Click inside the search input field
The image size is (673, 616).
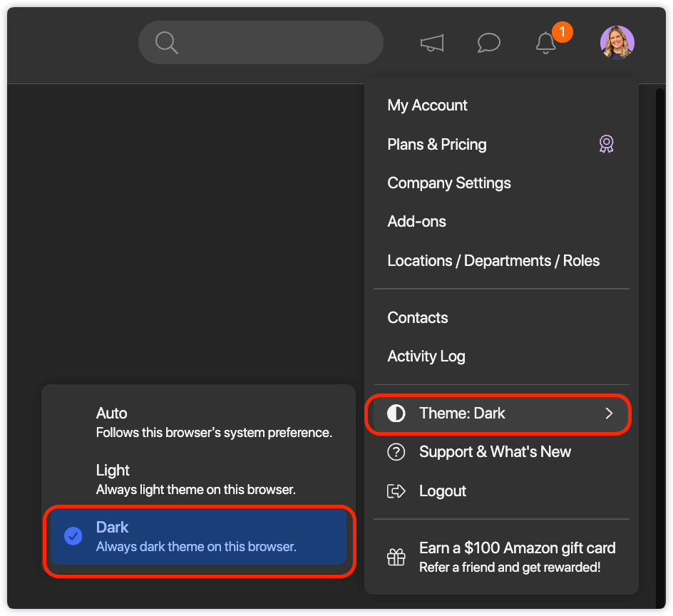click(278, 43)
